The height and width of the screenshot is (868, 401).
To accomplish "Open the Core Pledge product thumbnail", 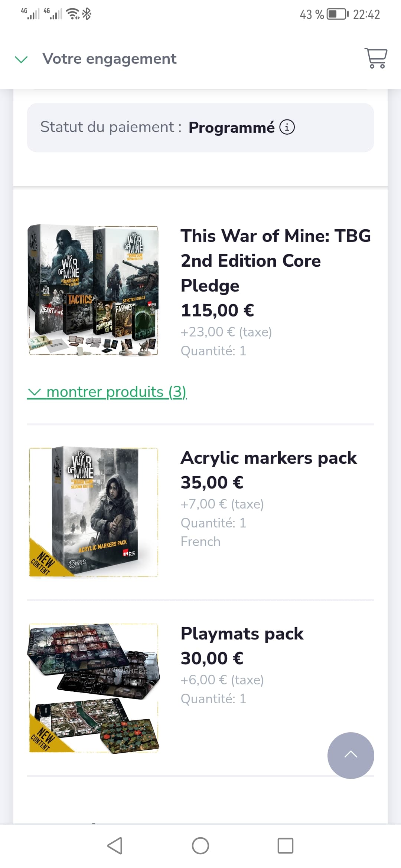I will [93, 290].
